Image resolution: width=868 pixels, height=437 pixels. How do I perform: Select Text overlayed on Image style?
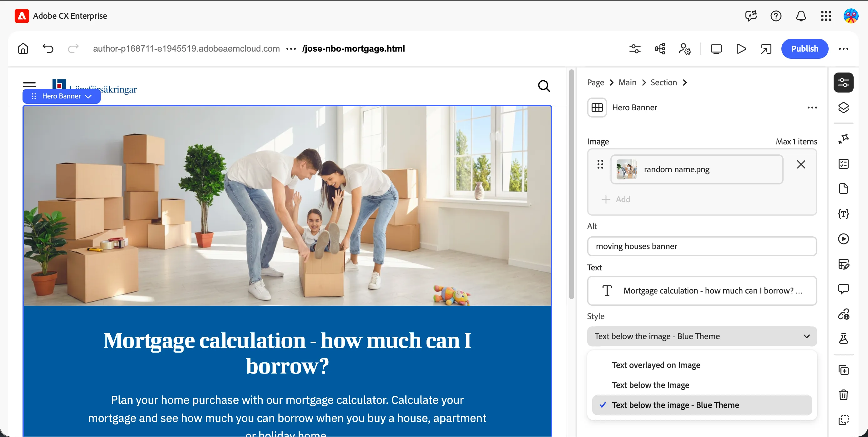click(702, 365)
